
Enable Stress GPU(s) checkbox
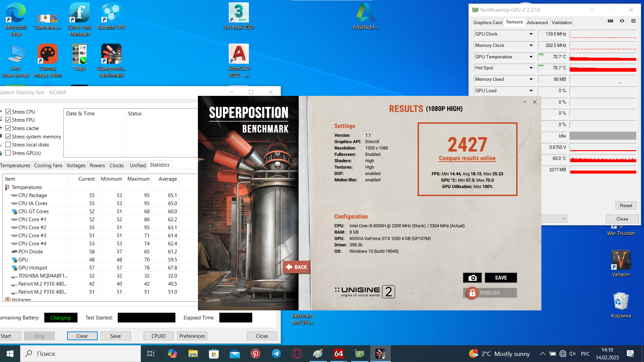coord(8,153)
